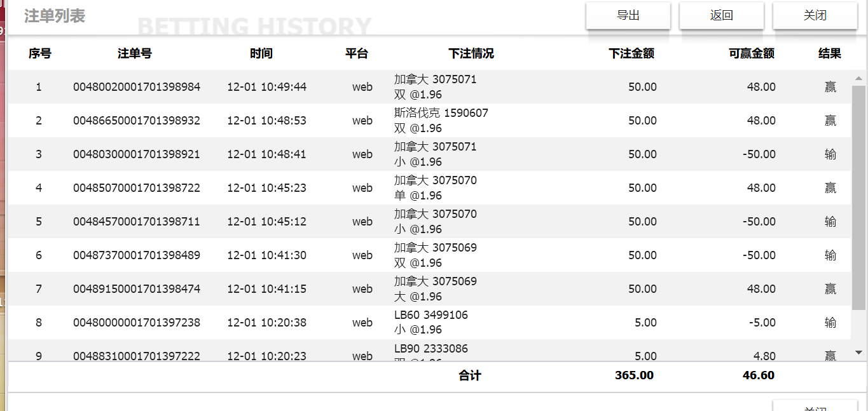This screenshot has width=868, height=411.
Task: Click the scrollbar up arrow
Action: (858, 79)
